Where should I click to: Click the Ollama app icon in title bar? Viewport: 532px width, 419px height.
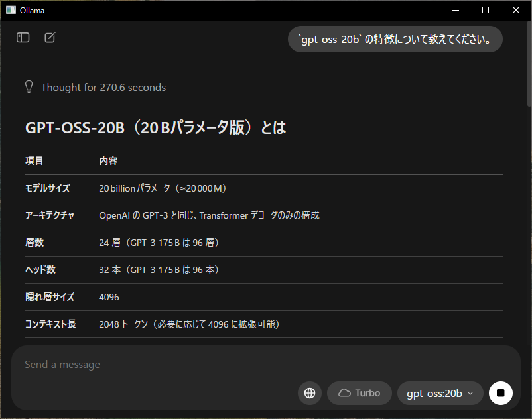11,10
